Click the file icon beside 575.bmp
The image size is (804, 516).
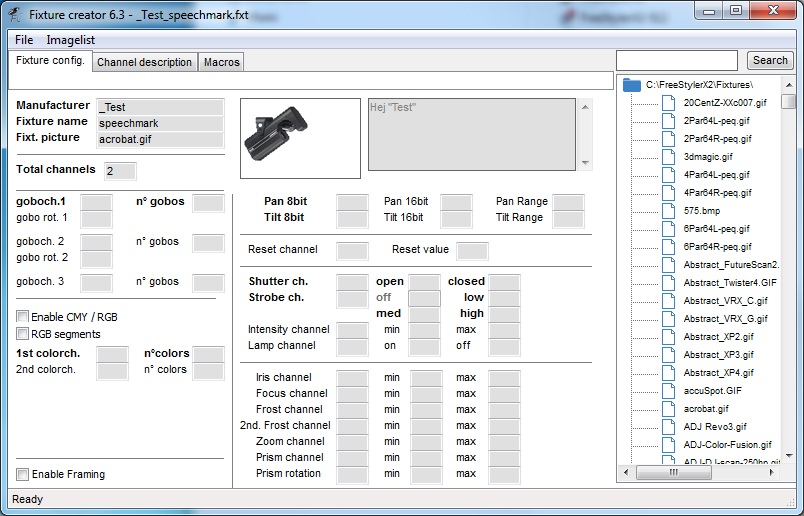pyautogui.click(x=670, y=211)
